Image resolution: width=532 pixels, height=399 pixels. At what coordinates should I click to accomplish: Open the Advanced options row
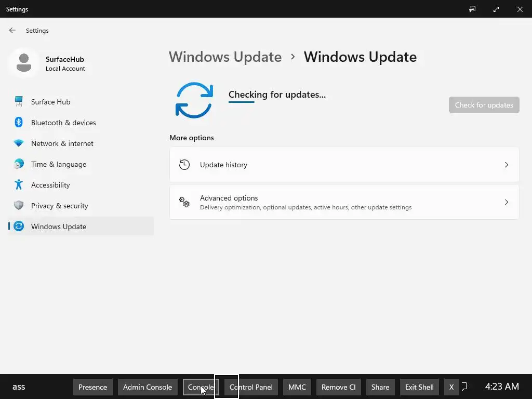(x=344, y=202)
